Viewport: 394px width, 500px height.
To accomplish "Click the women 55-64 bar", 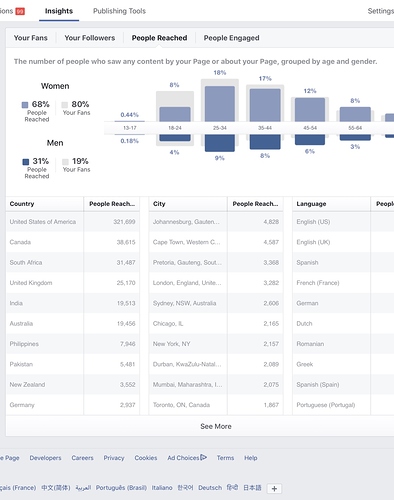I will tap(355, 114).
